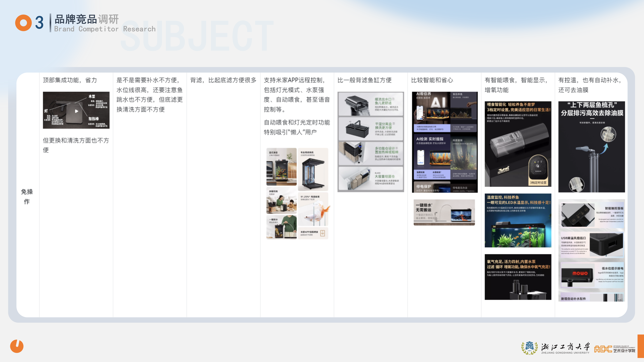Click the section number 3 in the header
Viewport: 644px width, 362px height.
click(x=39, y=22)
